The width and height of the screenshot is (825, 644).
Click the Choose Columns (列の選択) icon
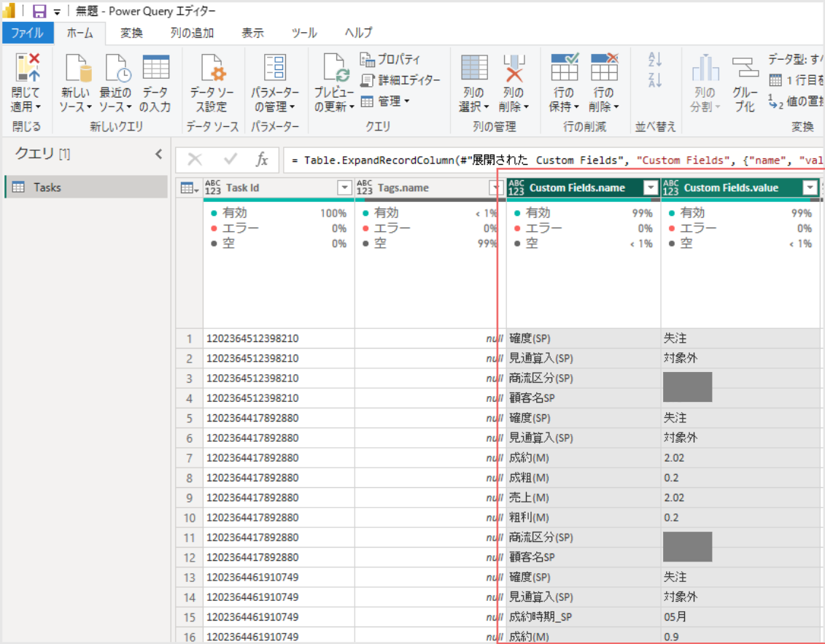point(474,68)
